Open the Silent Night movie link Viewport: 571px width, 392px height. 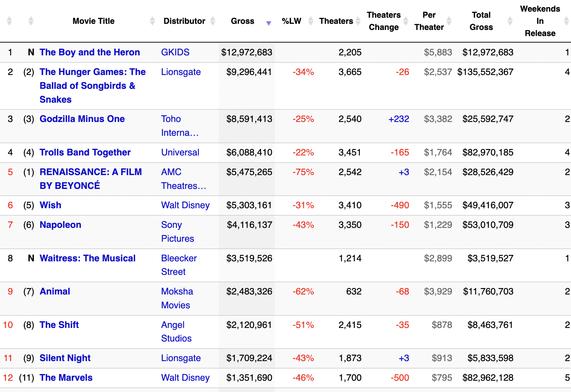(65, 358)
